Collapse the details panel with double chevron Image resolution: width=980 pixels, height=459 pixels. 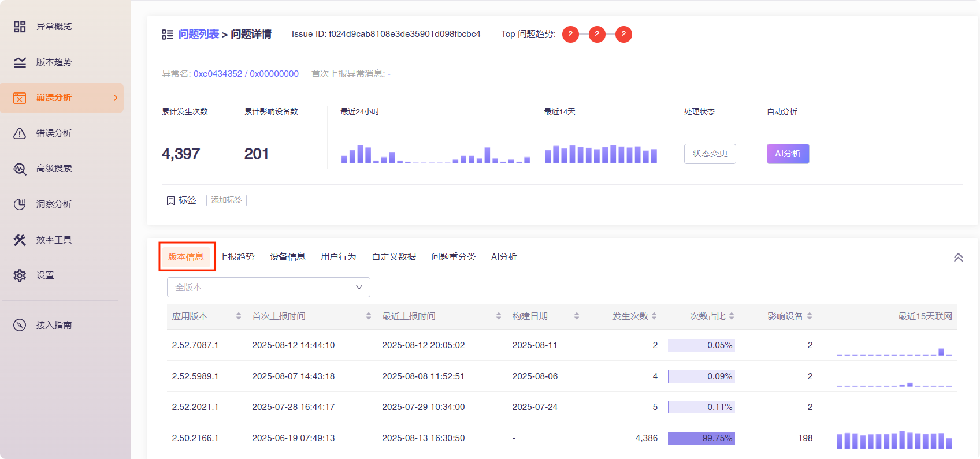pos(958,258)
